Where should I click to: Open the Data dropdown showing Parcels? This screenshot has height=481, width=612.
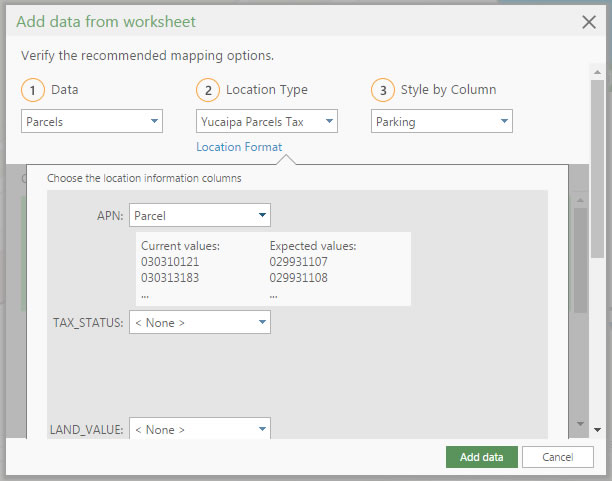[x=92, y=121]
